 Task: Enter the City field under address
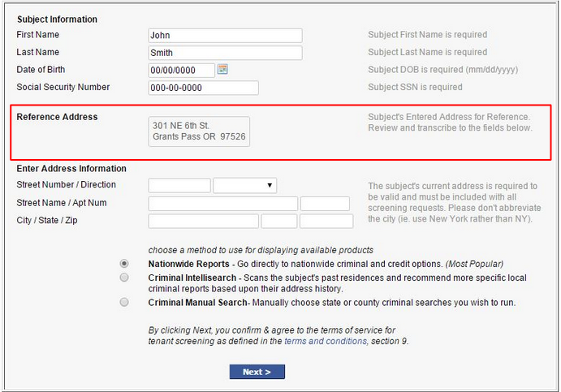point(203,221)
